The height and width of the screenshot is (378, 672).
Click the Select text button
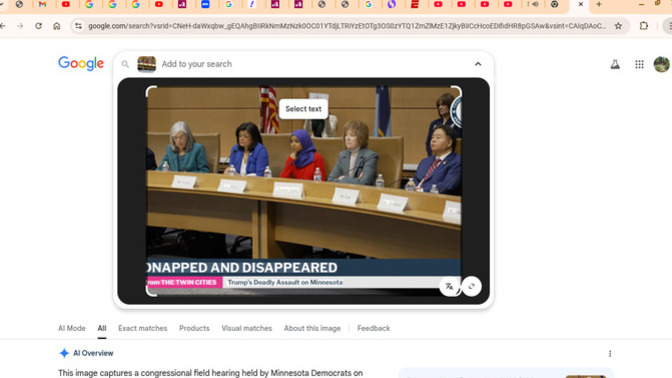[x=303, y=109]
